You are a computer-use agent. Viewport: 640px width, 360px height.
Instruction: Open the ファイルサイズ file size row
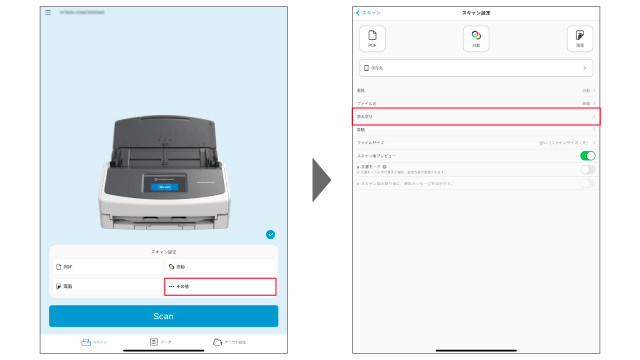(x=476, y=142)
